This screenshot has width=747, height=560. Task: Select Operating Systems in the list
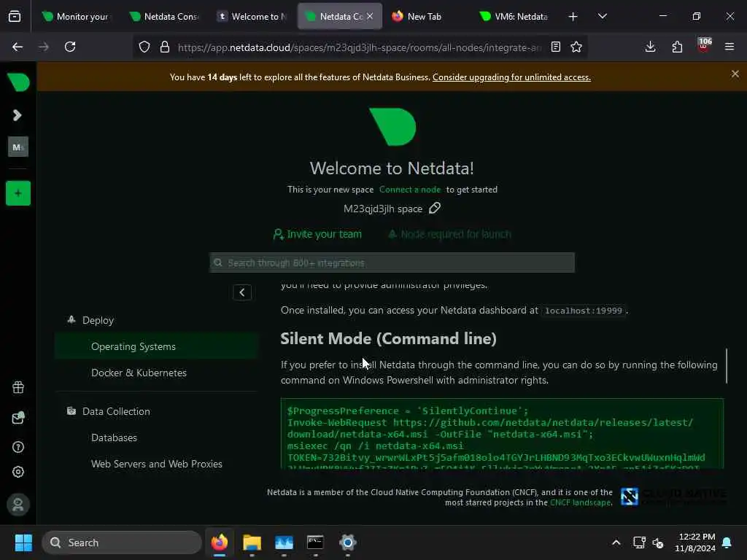point(156,346)
